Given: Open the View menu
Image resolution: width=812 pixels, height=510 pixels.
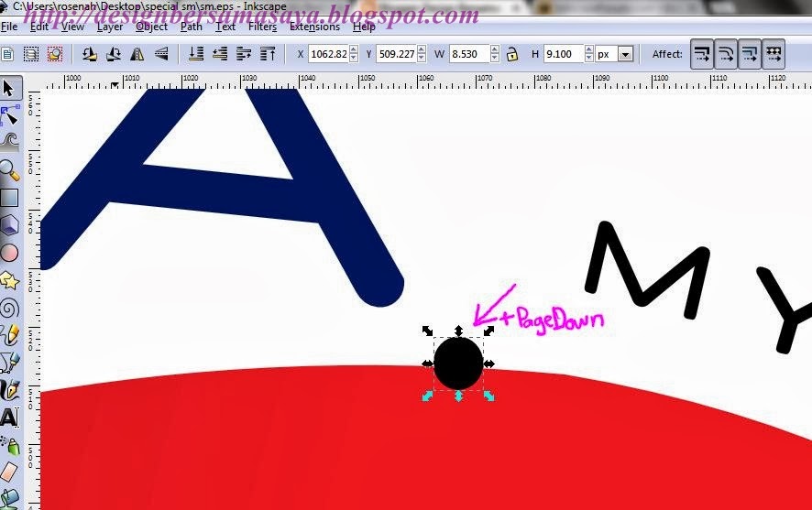Looking at the screenshot, I should coord(72,27).
